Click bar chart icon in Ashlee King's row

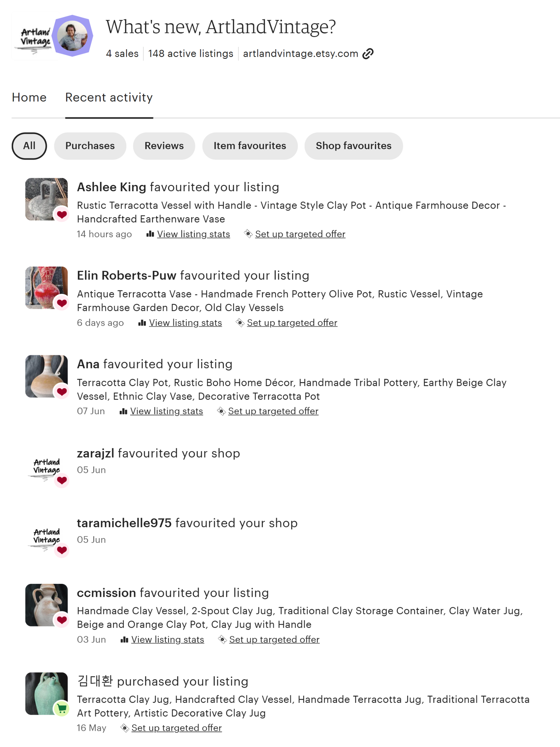click(x=150, y=234)
